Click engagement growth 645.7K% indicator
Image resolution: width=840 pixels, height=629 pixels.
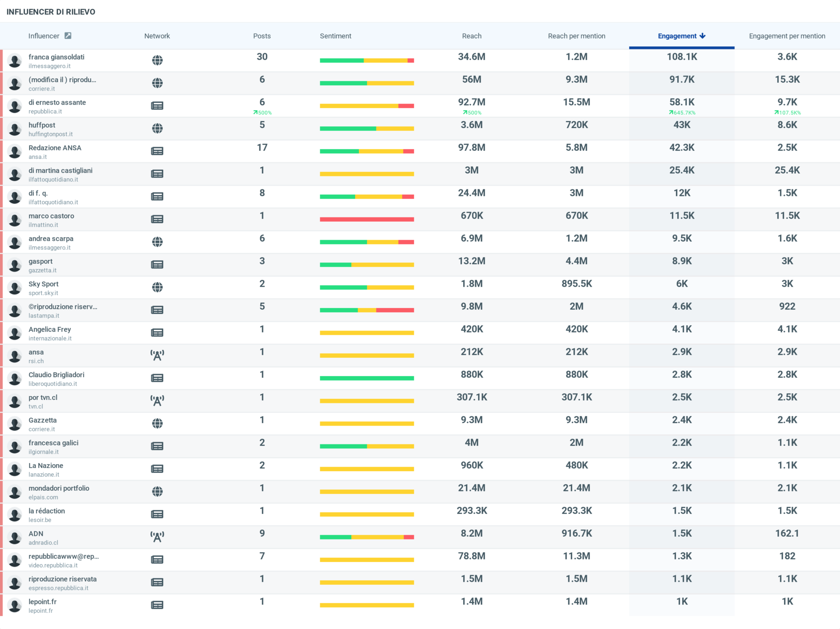(x=682, y=113)
